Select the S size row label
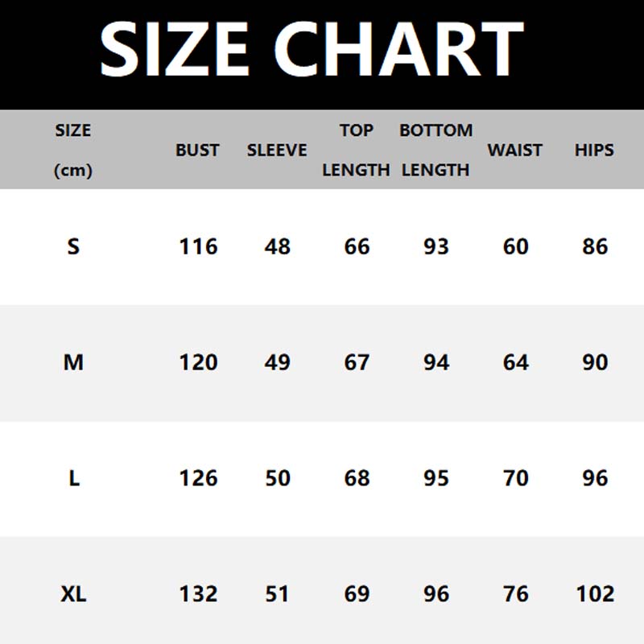The height and width of the screenshot is (644, 644). [73, 246]
